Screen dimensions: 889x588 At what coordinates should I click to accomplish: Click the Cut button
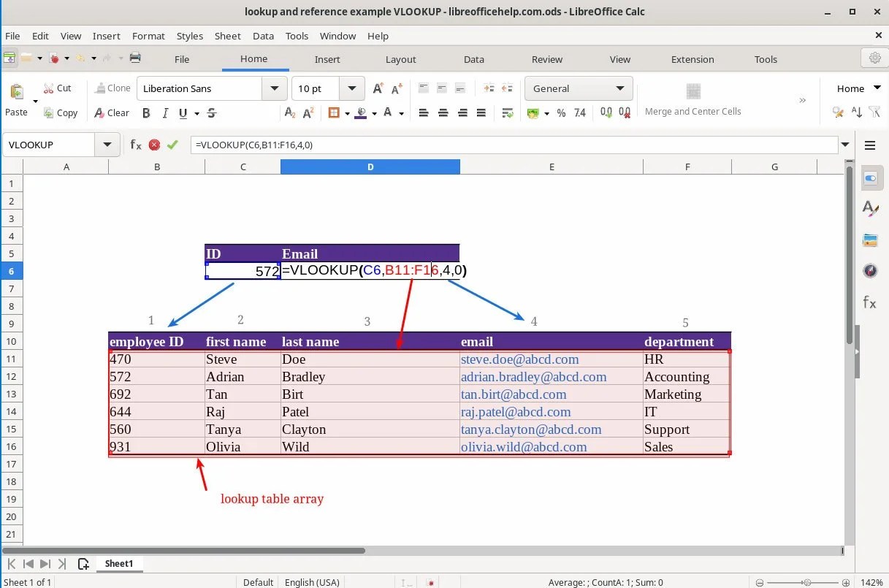(x=57, y=88)
